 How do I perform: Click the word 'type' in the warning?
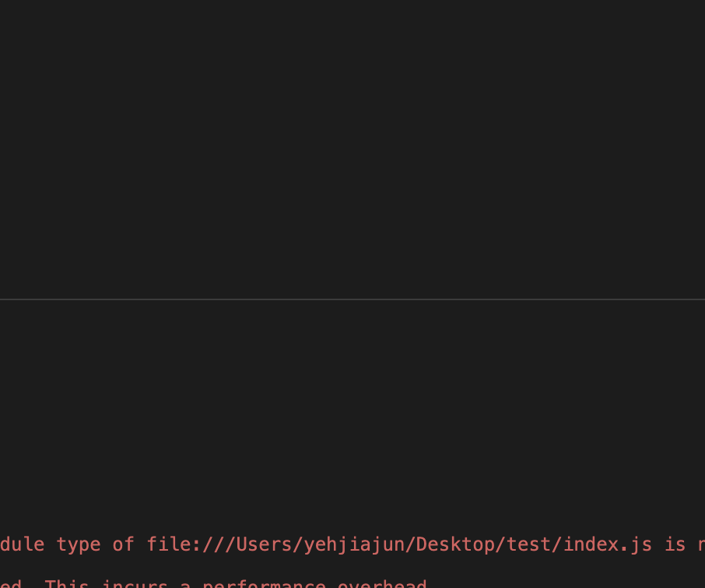tap(79, 544)
